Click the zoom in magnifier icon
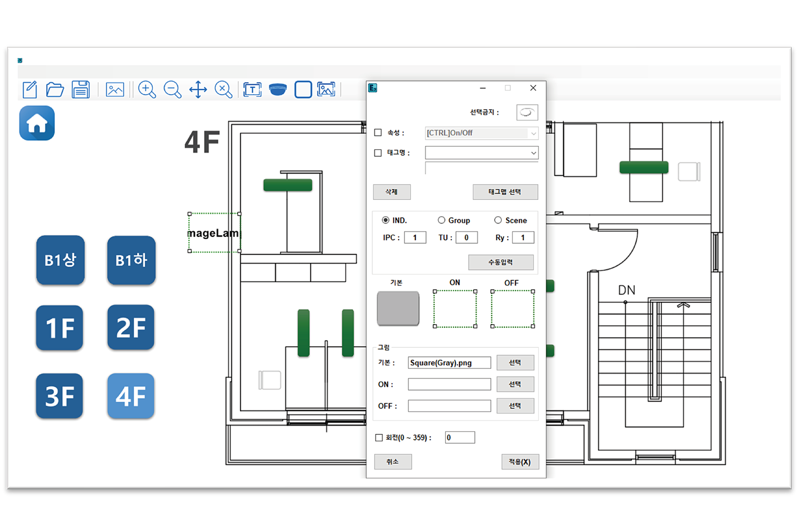Viewport: 798px width, 532px height. click(x=147, y=89)
